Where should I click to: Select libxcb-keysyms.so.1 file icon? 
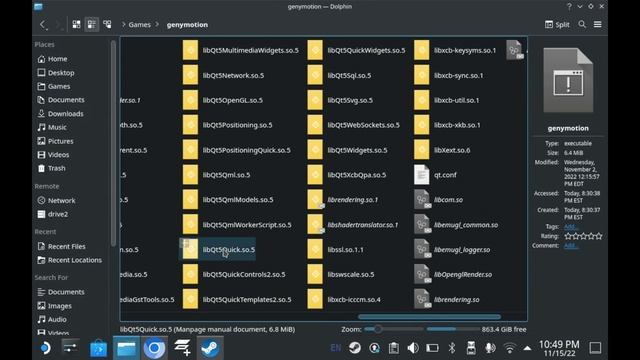(x=422, y=50)
